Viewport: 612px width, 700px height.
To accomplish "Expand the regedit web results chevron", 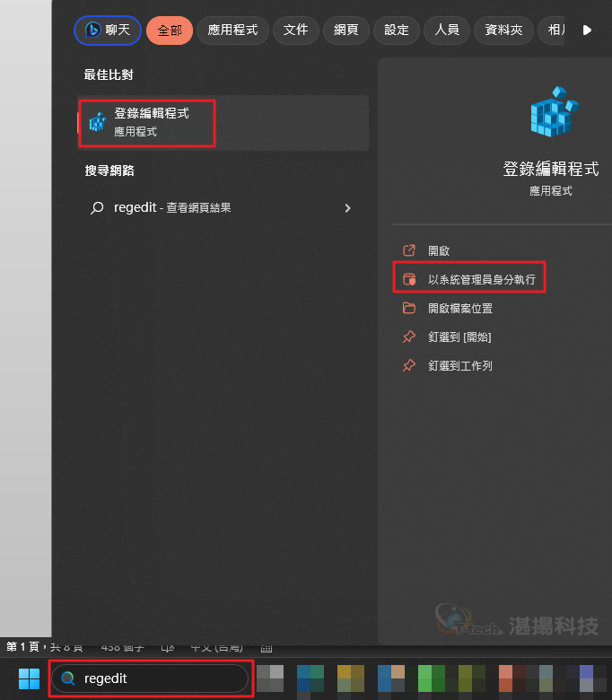I will tap(348, 208).
